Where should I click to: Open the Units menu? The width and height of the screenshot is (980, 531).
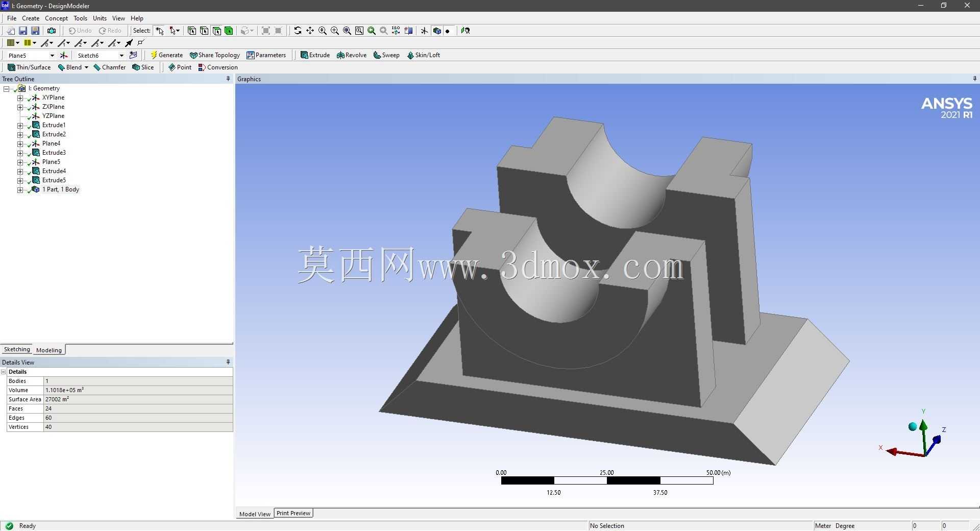tap(100, 18)
